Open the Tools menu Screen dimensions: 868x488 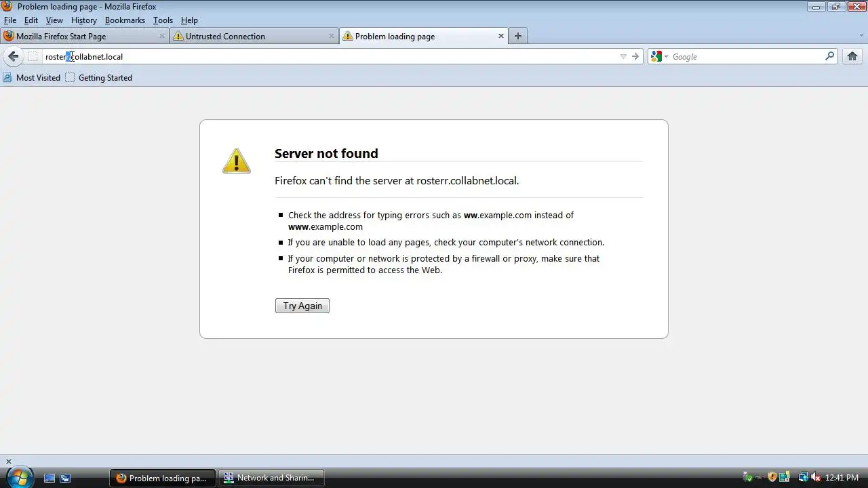coord(163,20)
